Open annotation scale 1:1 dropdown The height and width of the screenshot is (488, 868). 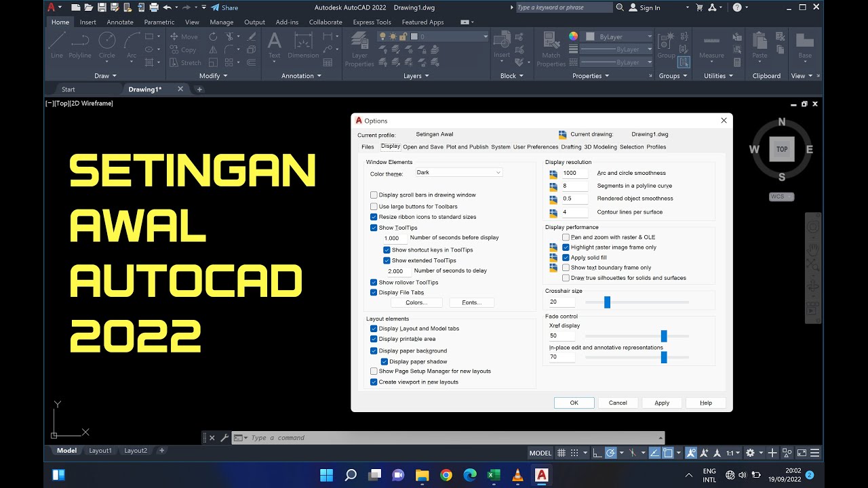coord(732,453)
